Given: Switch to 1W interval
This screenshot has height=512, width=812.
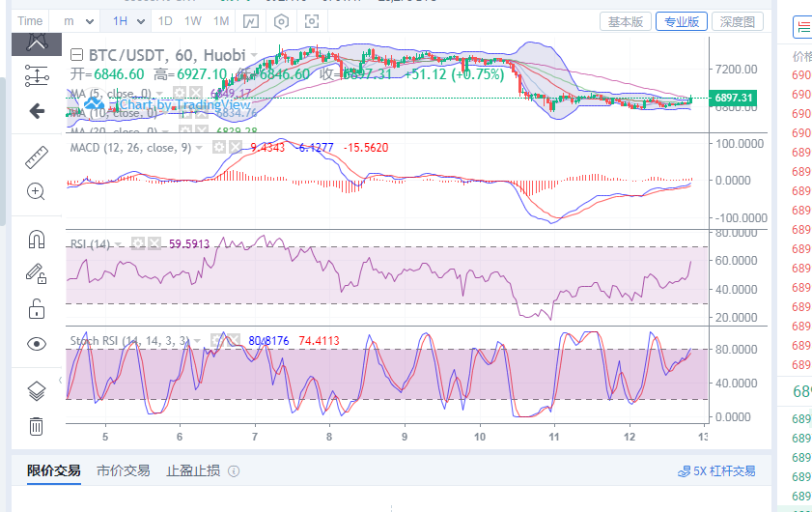Looking at the screenshot, I should point(193,21).
